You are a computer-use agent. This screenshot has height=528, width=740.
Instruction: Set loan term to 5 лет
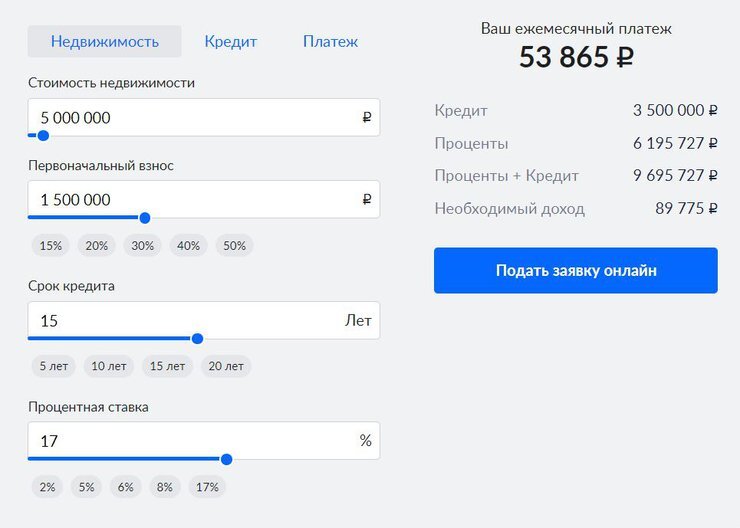[54, 366]
